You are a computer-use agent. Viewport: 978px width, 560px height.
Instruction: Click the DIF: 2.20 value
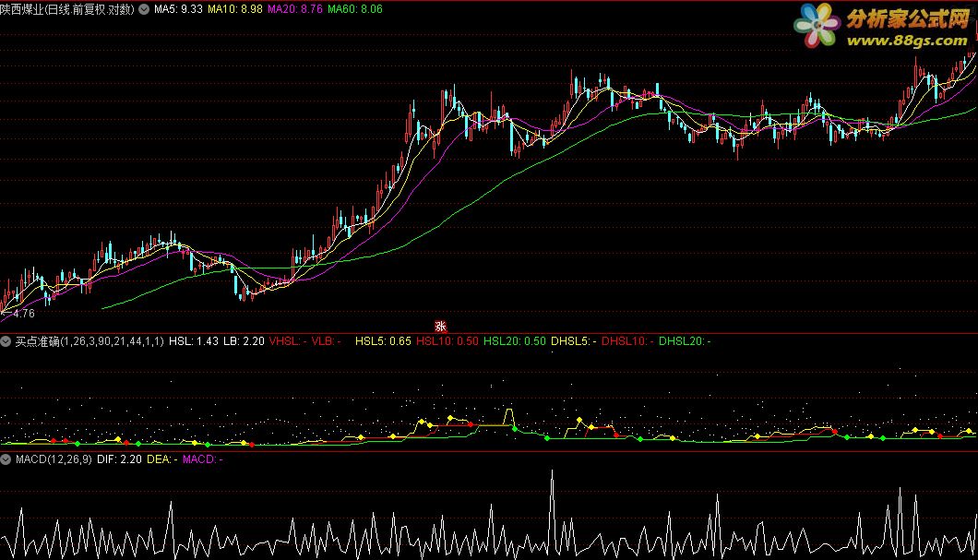[120, 459]
